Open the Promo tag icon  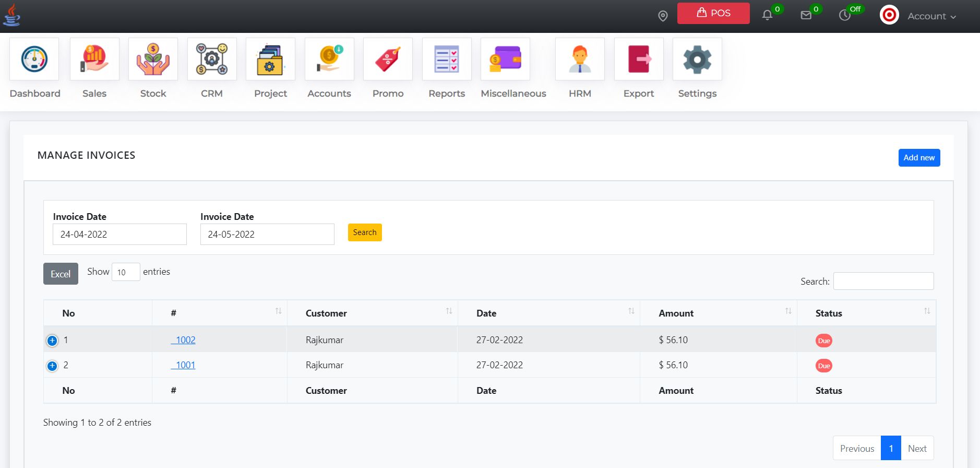click(388, 59)
